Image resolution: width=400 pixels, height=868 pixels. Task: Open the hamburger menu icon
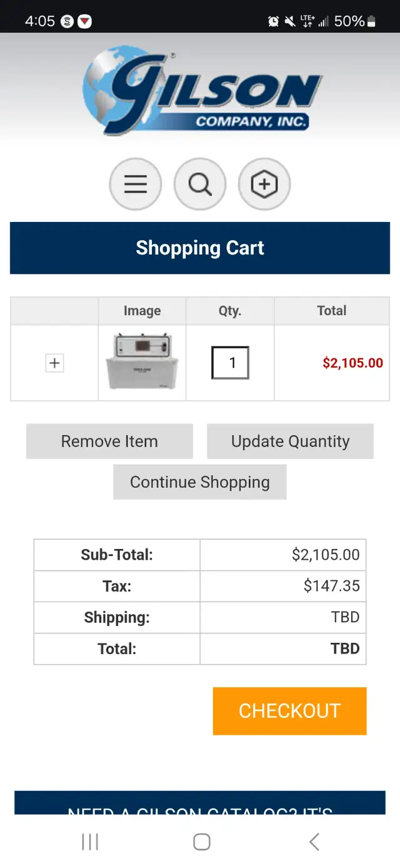pos(136,184)
